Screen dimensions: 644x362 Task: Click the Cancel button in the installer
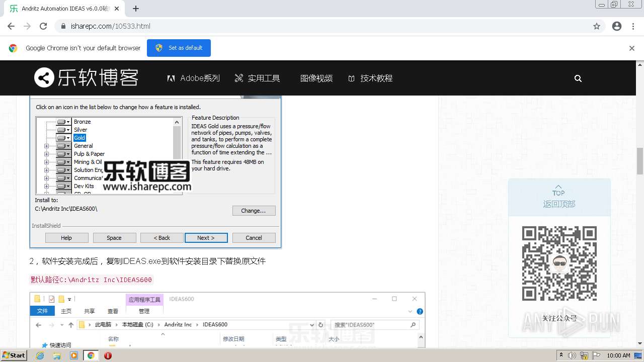254,238
